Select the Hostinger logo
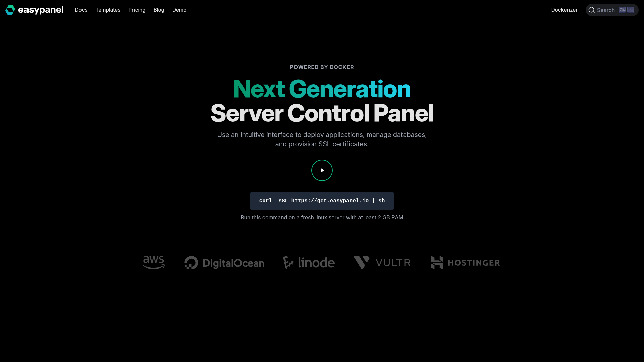Viewport: 644px width, 362px height. pos(466,263)
